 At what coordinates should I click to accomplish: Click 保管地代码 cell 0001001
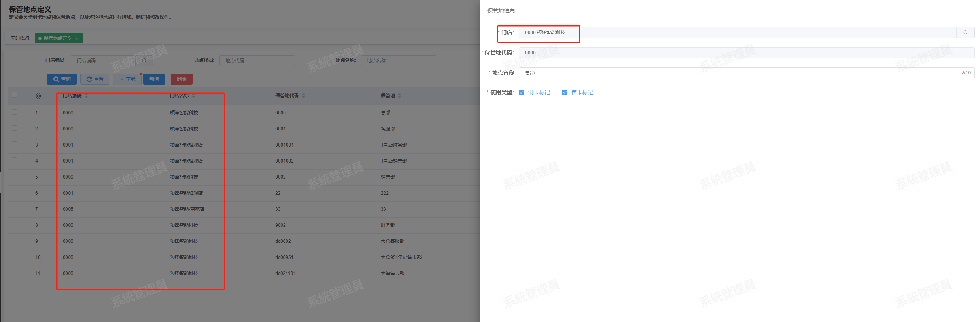coord(284,145)
